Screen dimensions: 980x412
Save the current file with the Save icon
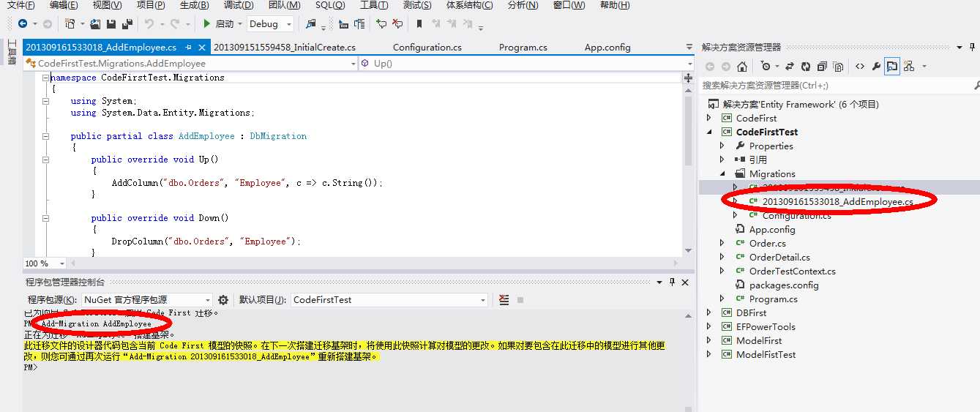pyautogui.click(x=111, y=23)
